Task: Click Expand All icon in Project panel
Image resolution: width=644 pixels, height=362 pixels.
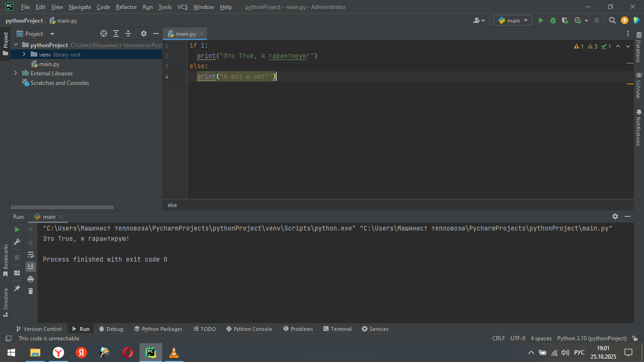Action: click(116, 34)
